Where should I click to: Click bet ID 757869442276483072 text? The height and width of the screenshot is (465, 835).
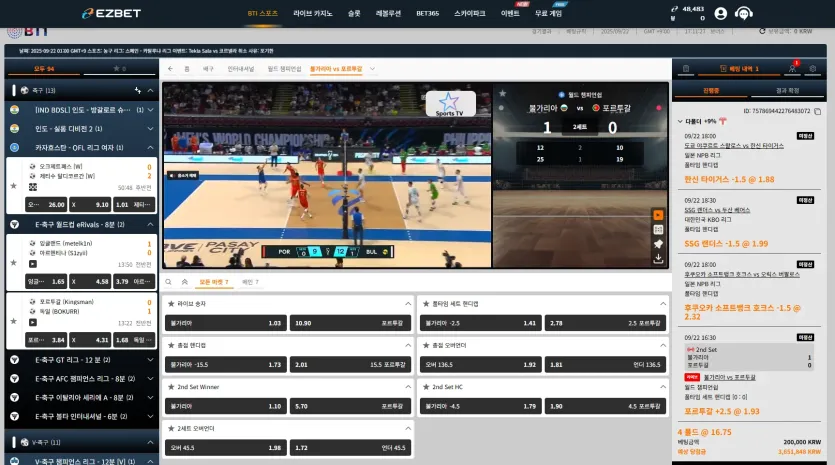click(x=777, y=111)
